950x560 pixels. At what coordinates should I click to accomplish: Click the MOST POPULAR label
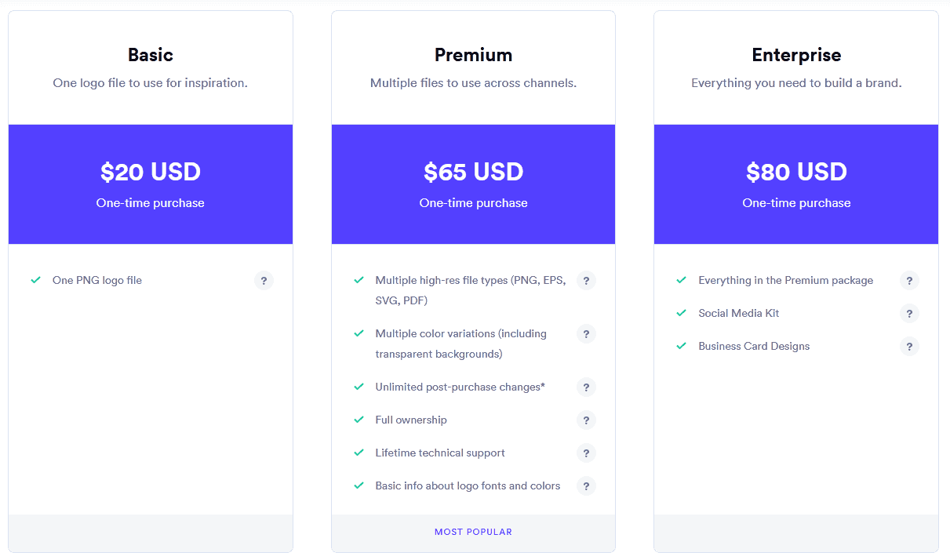[x=473, y=531]
